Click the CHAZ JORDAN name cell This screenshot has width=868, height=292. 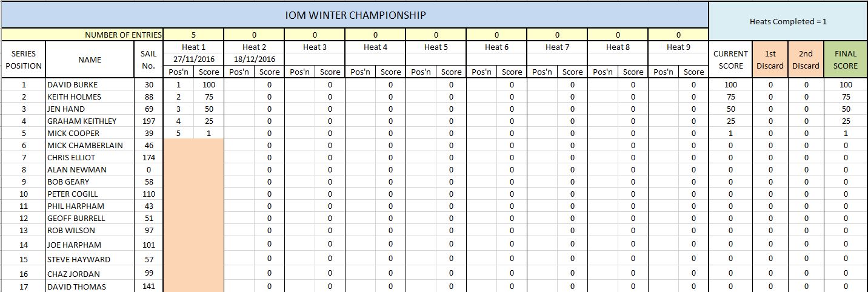coord(90,274)
